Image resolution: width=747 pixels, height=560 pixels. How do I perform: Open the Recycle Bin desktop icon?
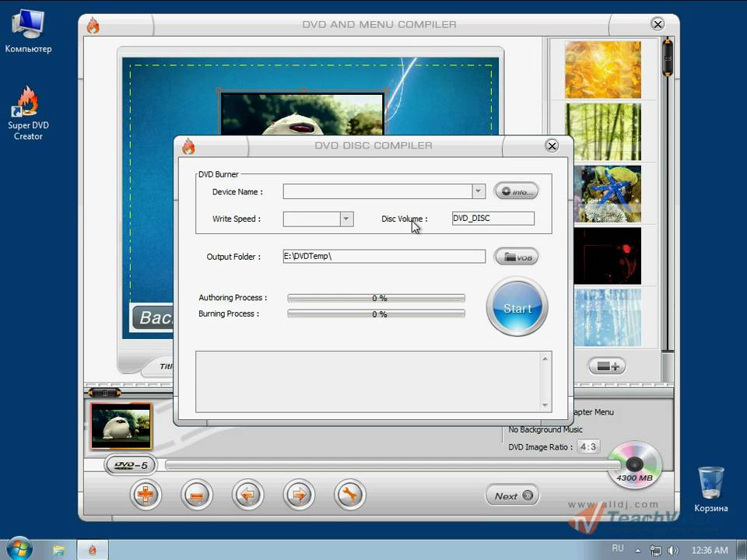point(710,489)
